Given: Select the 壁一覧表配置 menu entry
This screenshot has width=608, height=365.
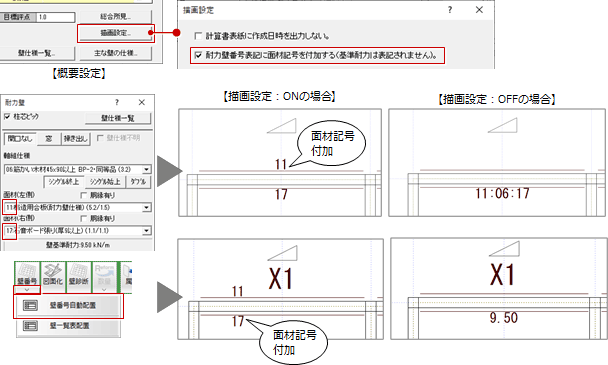Looking at the screenshot, I should pyautogui.click(x=69, y=325).
